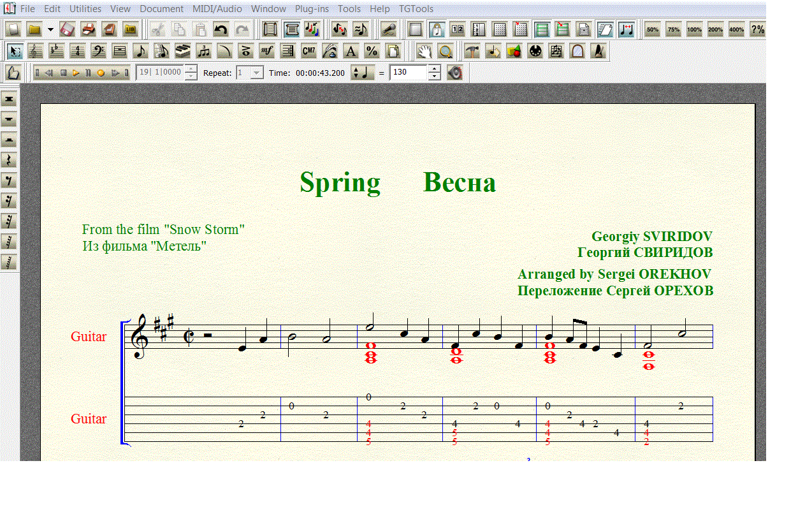Open the Libraries LIB icon

(x=131, y=29)
